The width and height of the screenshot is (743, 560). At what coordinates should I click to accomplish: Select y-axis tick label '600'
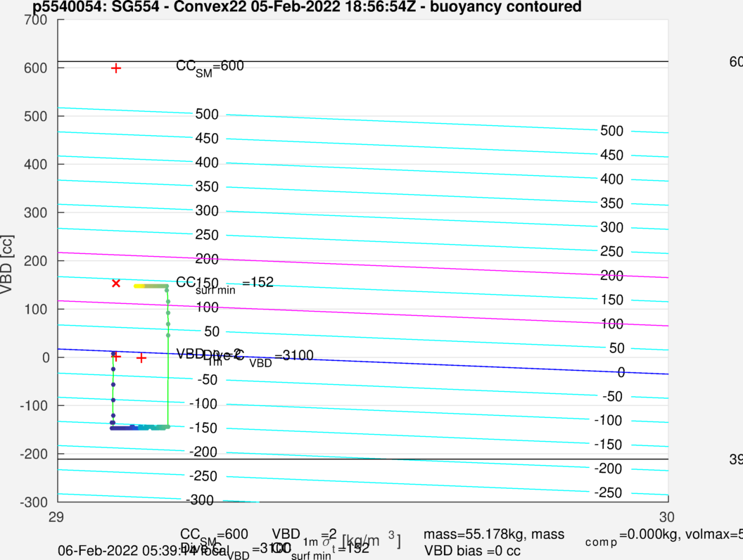click(x=36, y=68)
